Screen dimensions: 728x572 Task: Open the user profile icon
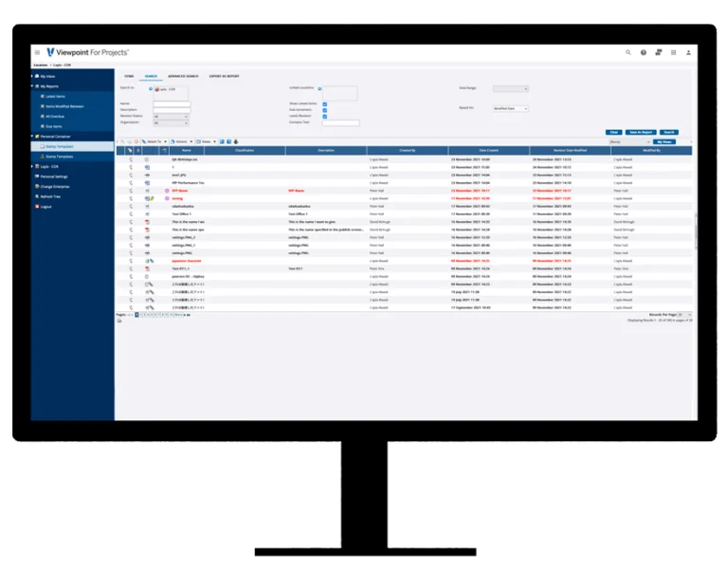point(688,52)
